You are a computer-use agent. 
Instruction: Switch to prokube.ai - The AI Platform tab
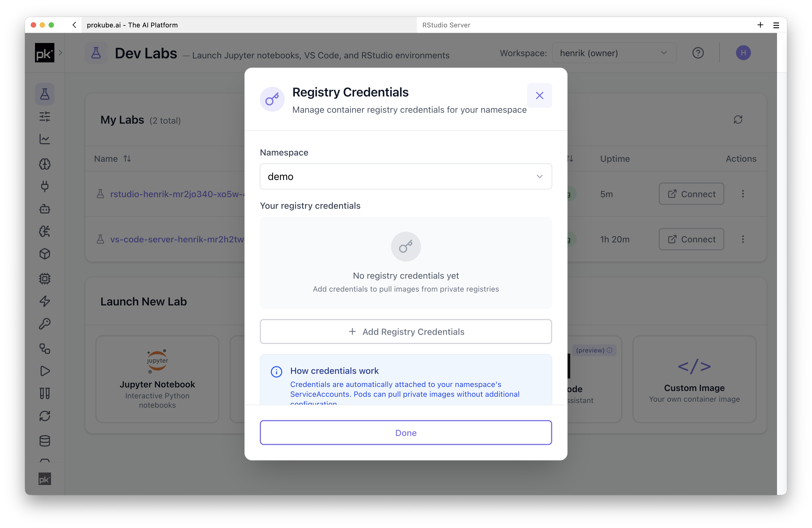pyautogui.click(x=132, y=25)
